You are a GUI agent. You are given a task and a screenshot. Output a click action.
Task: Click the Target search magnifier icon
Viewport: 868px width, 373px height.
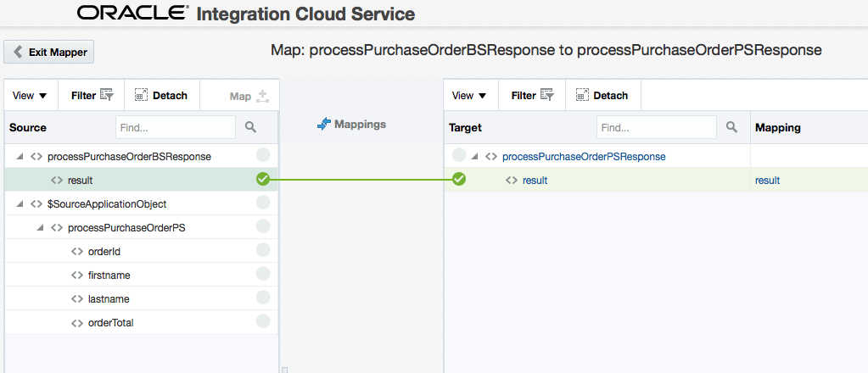pyautogui.click(x=732, y=127)
